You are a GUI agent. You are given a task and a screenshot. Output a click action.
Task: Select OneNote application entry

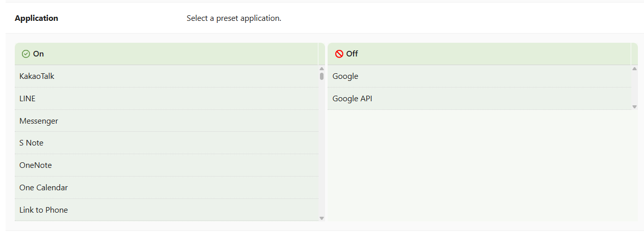[x=36, y=165]
